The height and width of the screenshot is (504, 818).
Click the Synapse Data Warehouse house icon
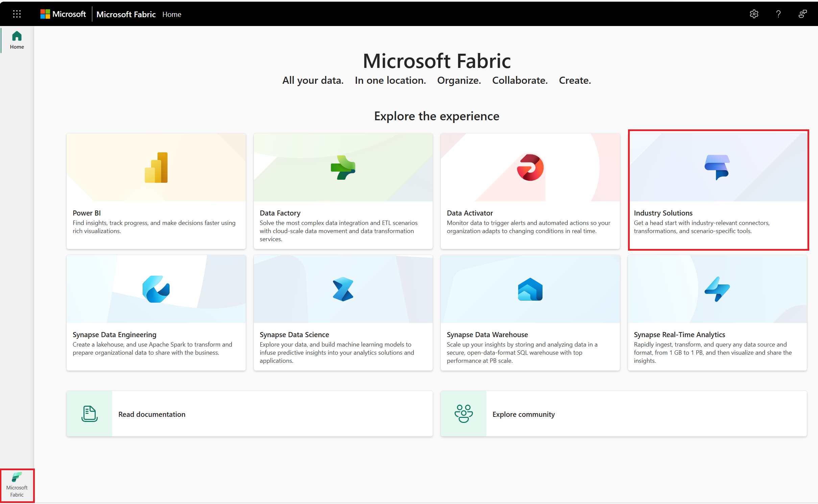pos(530,289)
